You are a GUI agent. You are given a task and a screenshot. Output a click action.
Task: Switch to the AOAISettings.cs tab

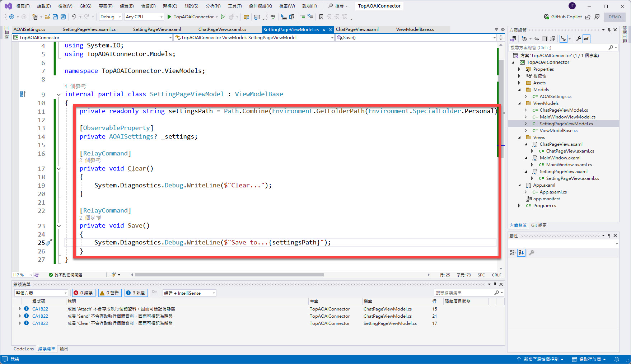pyautogui.click(x=29, y=29)
